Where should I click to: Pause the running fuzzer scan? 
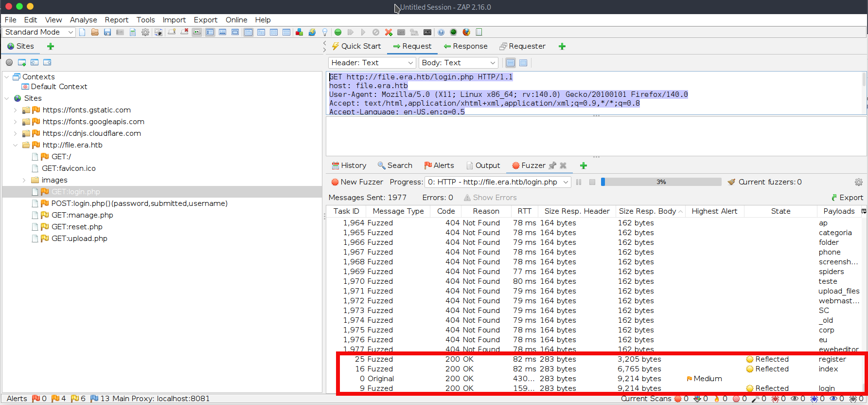point(579,182)
